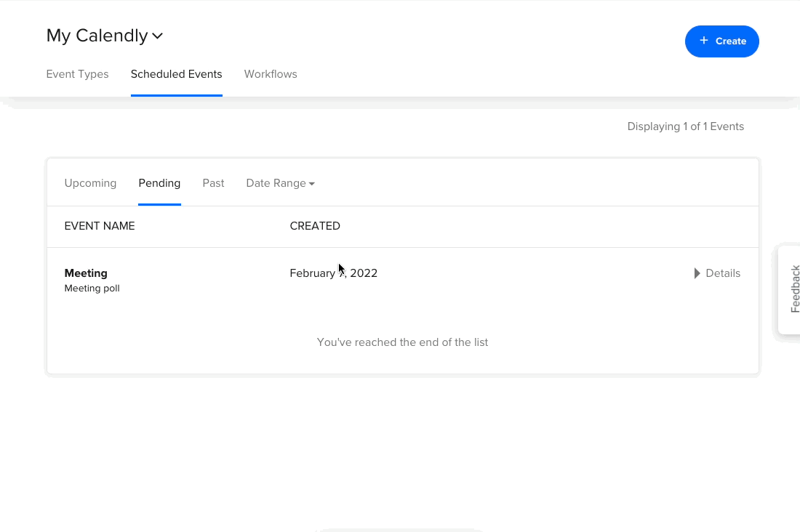
Task: Open the Date Range dropdown
Action: (x=280, y=183)
